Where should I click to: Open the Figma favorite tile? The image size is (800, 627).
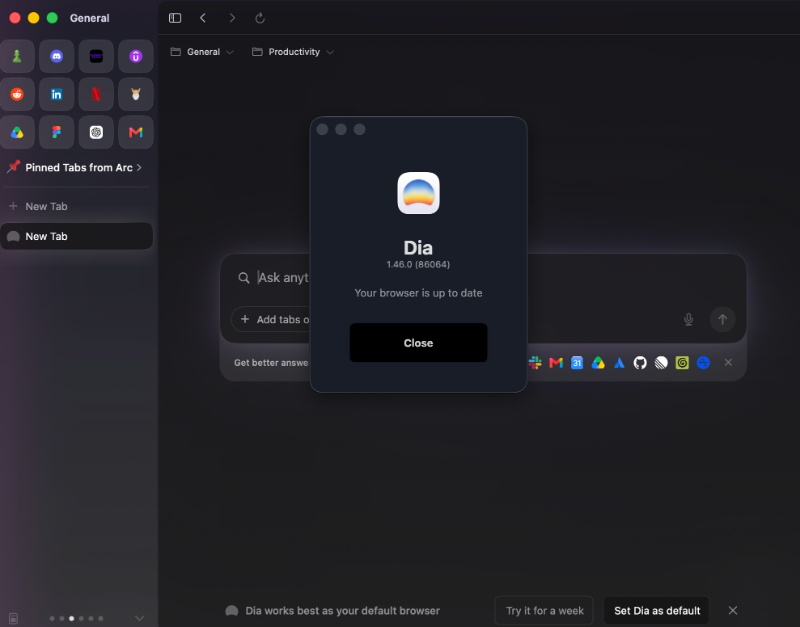click(57, 133)
